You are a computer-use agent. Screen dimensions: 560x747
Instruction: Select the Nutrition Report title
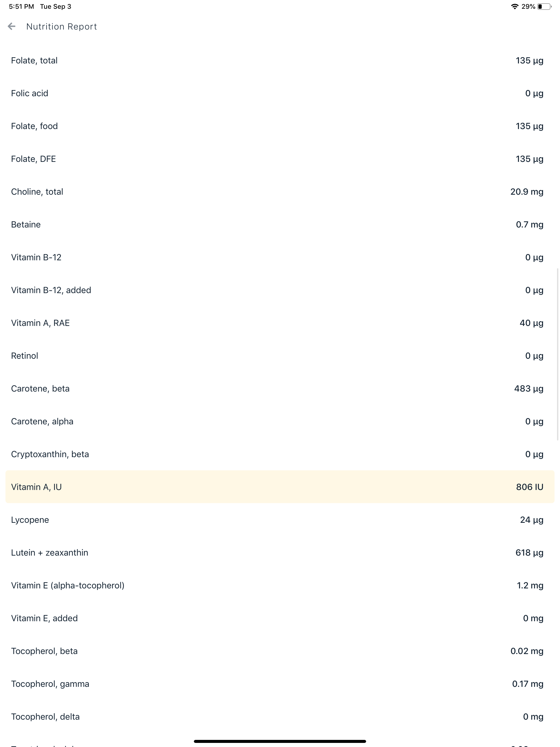click(x=62, y=27)
